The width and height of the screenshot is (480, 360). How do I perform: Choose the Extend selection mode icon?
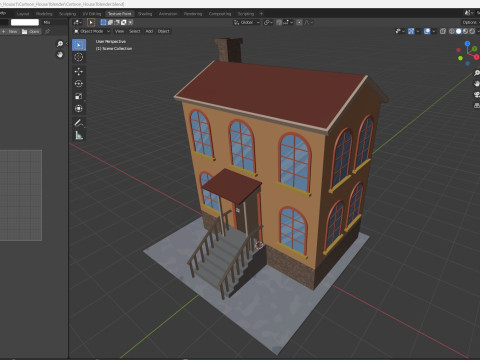pyautogui.click(x=110, y=22)
